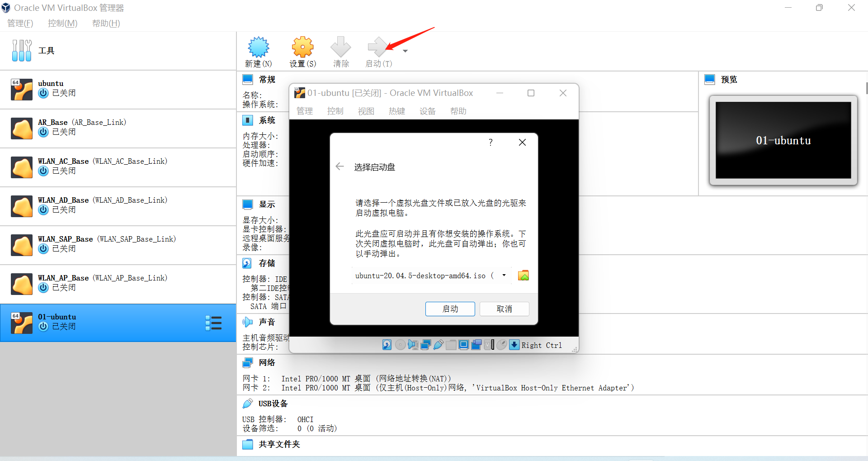Open 管理 menu in 01-ubuntu VM window
868x461 pixels.
coord(305,111)
